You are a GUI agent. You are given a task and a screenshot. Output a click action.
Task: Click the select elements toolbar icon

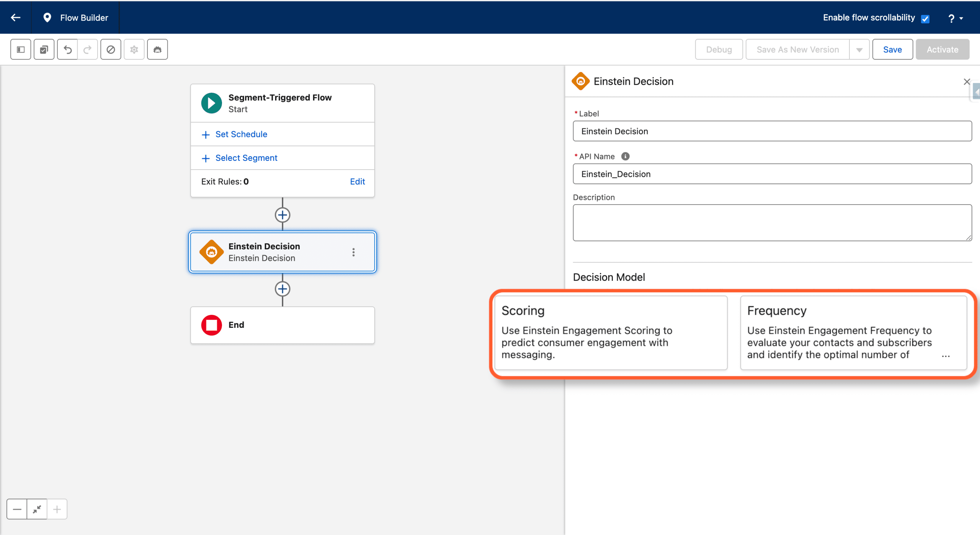[x=44, y=49]
